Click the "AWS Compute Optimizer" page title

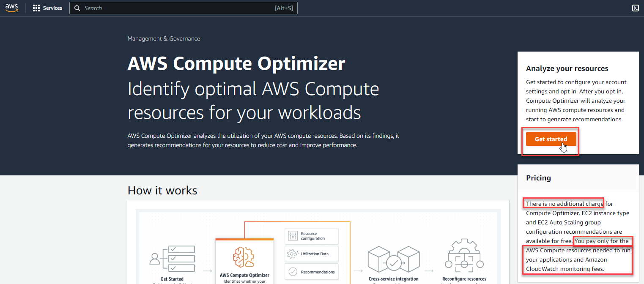point(236,64)
